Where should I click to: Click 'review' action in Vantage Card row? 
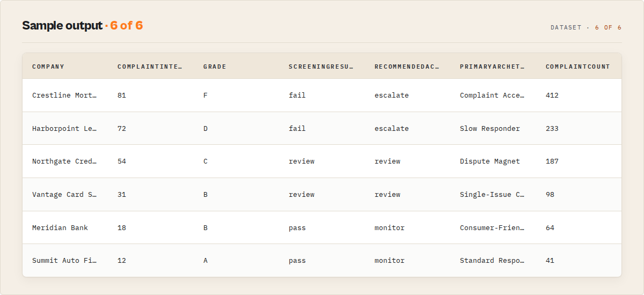(387, 195)
